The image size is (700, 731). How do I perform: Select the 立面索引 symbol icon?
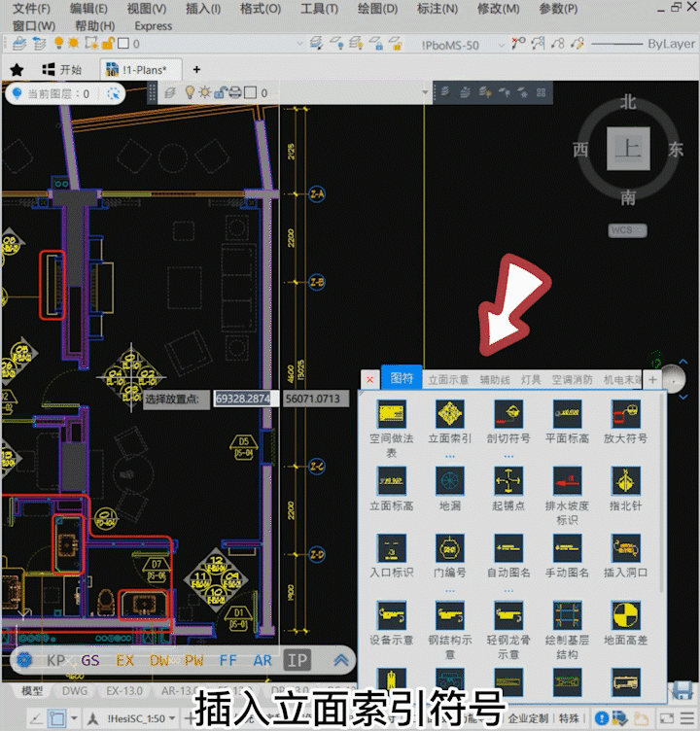(449, 413)
